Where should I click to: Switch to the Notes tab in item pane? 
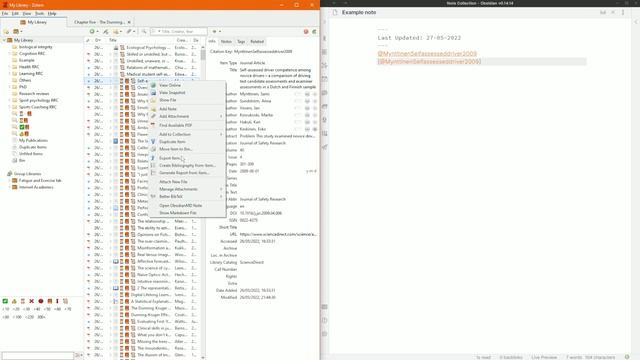pyautogui.click(x=226, y=42)
